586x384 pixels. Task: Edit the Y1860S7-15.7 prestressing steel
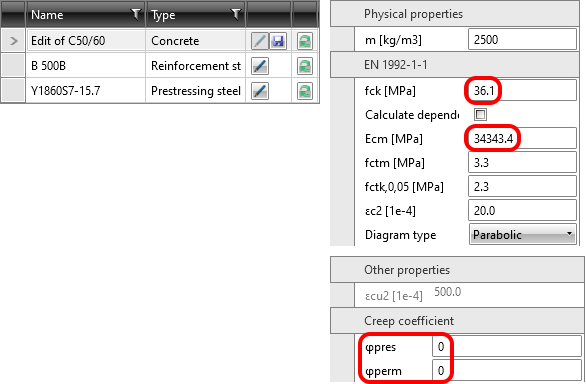260,91
